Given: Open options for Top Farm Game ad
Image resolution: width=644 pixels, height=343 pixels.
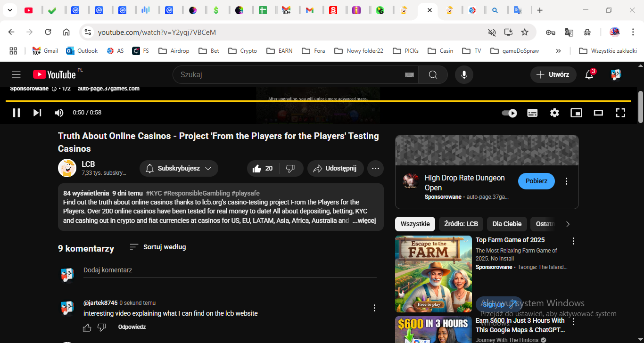Looking at the screenshot, I should [574, 241].
